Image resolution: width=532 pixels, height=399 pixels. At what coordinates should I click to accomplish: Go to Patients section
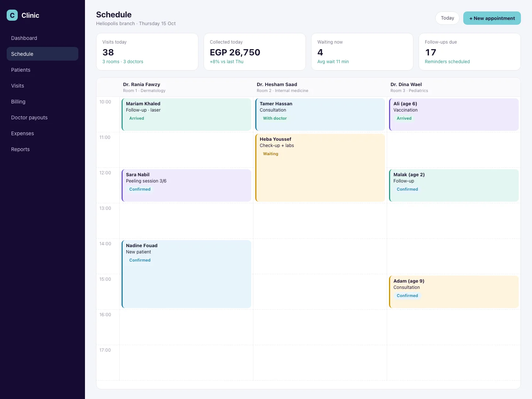[x=42, y=70]
